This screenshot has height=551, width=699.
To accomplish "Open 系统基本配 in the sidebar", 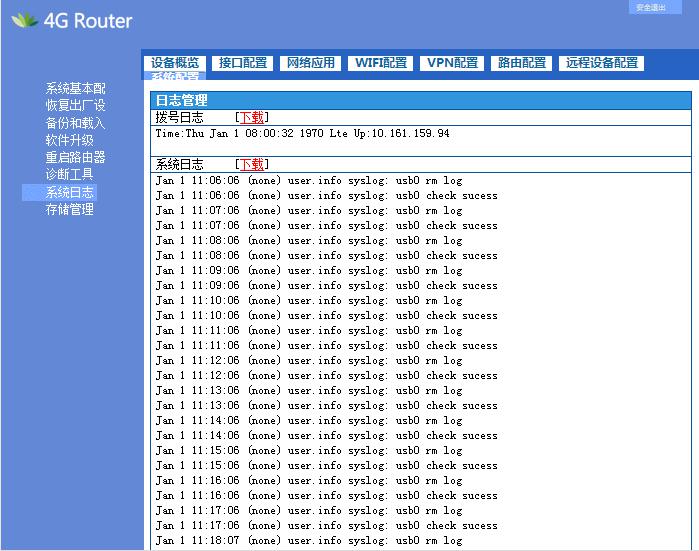I will coord(75,89).
